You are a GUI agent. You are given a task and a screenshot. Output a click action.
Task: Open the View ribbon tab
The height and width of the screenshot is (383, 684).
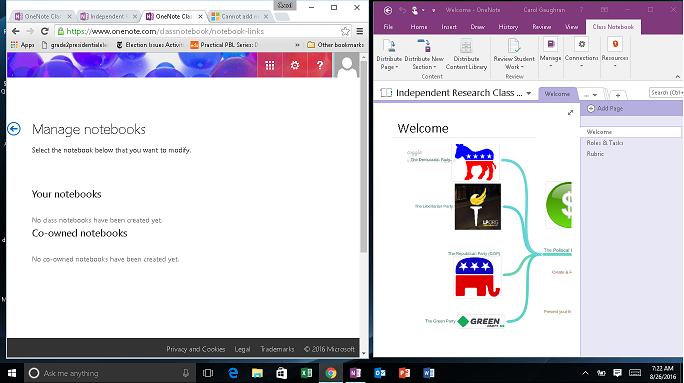tap(571, 27)
